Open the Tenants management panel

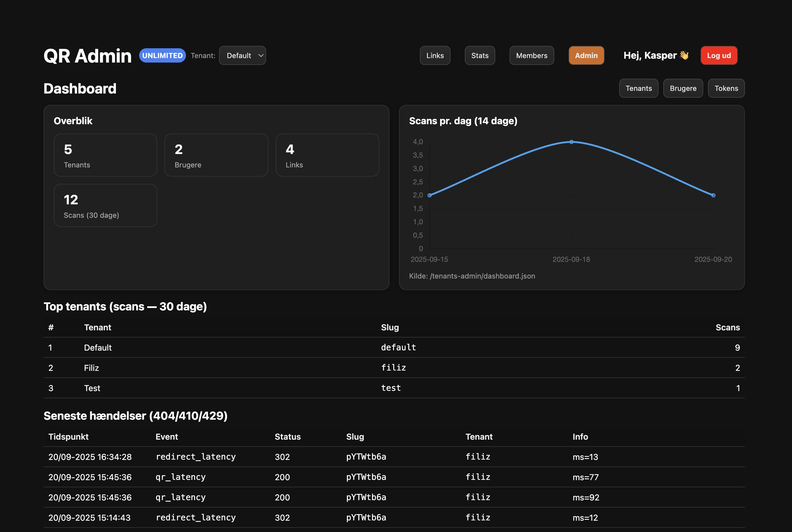tap(638, 88)
